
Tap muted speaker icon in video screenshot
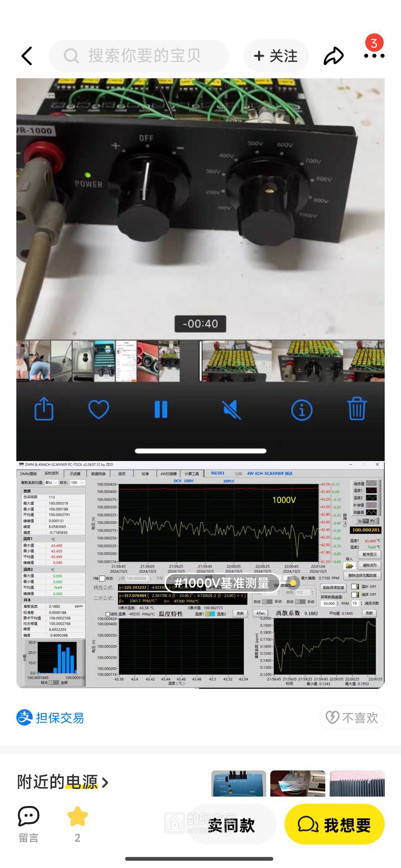tap(231, 410)
